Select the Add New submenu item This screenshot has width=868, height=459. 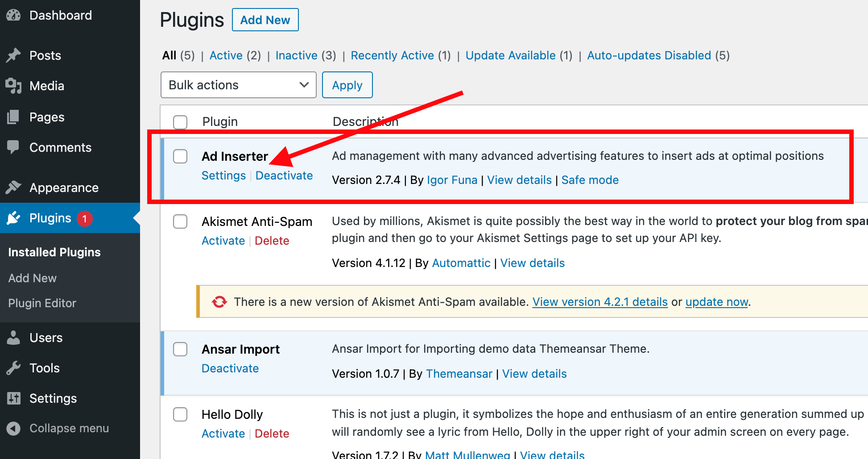[33, 278]
